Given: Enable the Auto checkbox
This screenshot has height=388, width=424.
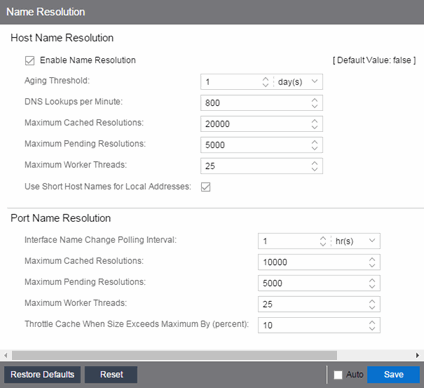Looking at the screenshot, I should [x=338, y=375].
